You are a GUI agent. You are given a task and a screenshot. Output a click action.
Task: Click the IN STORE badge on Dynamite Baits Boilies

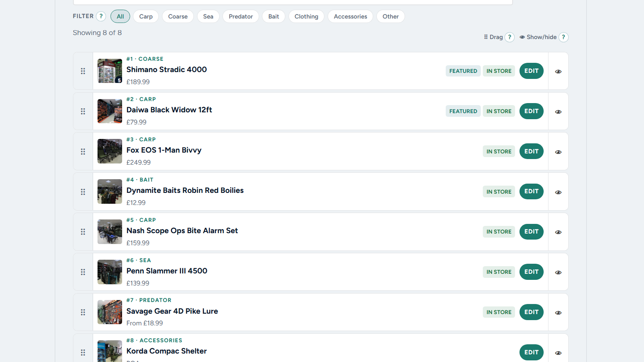(499, 192)
